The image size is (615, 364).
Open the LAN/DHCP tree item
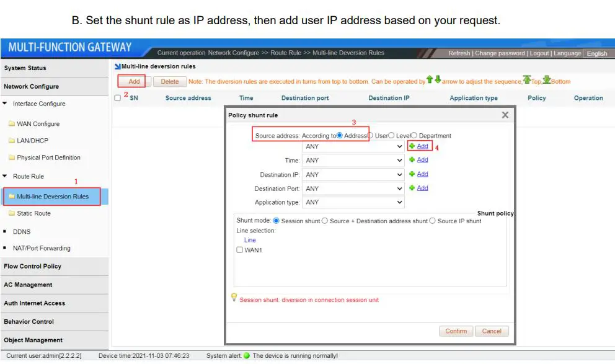click(33, 140)
